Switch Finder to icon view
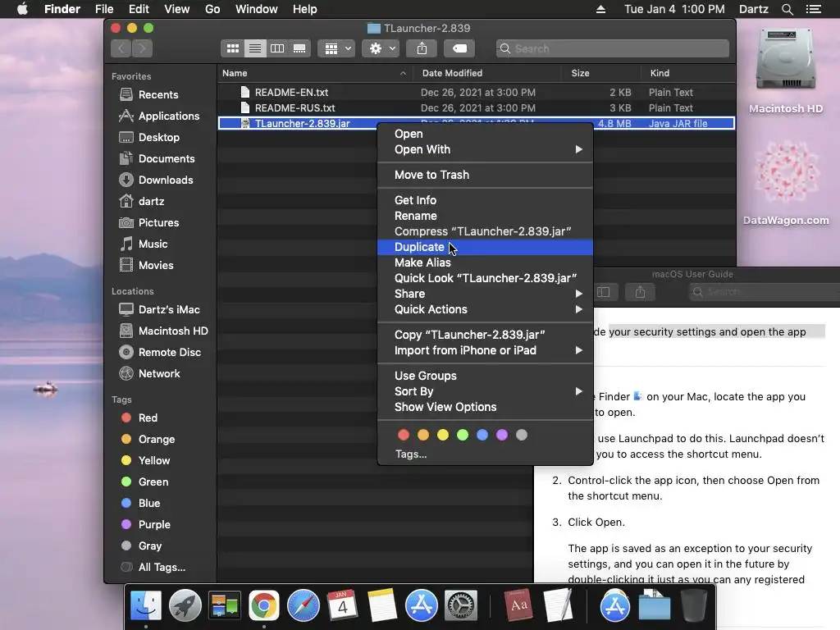The width and height of the screenshot is (840, 630). 232,48
